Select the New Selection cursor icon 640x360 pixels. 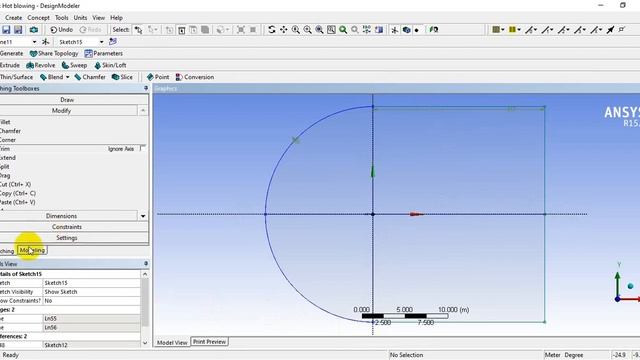pyautogui.click(x=139, y=29)
